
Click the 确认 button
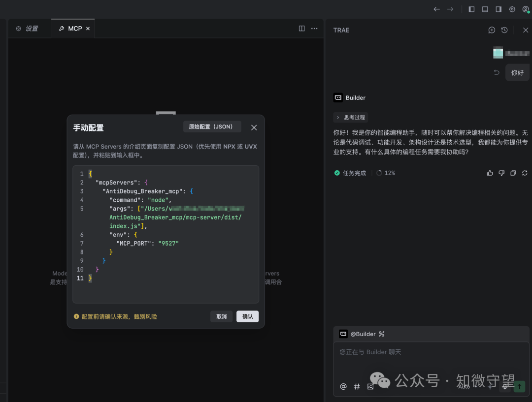[247, 316]
